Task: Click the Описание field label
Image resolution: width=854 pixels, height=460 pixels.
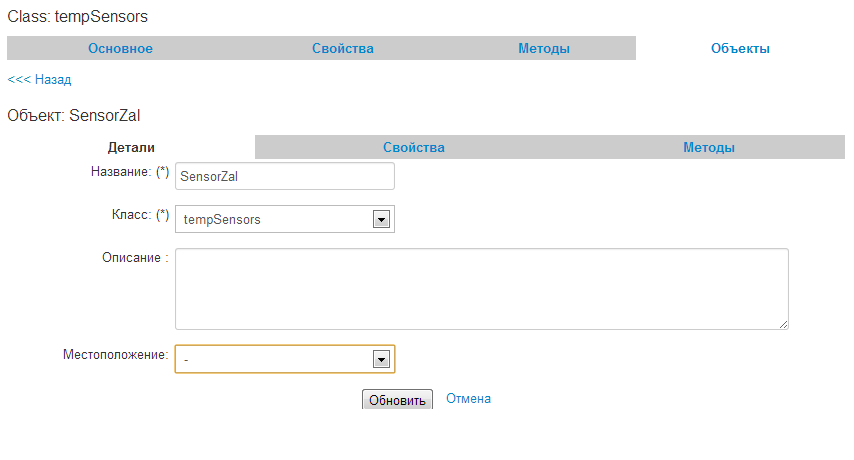Action: (135, 257)
